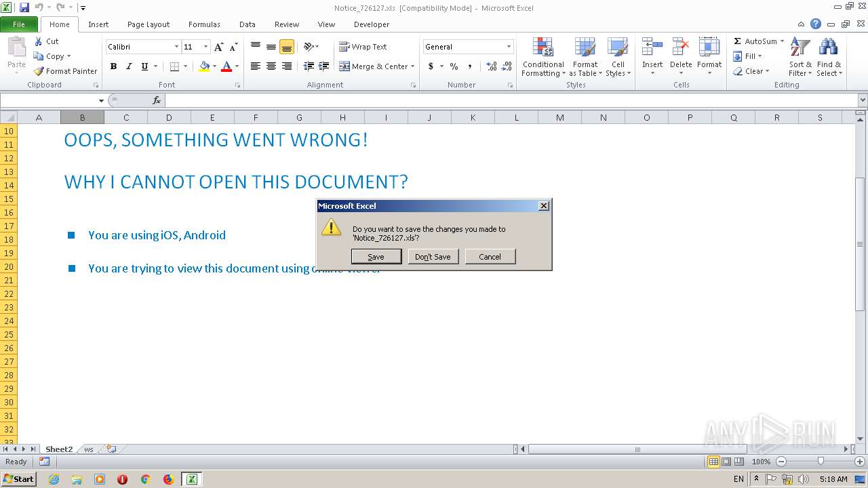Switch to the Insert ribbon tab
This screenshot has width=868, height=488.
(98, 24)
